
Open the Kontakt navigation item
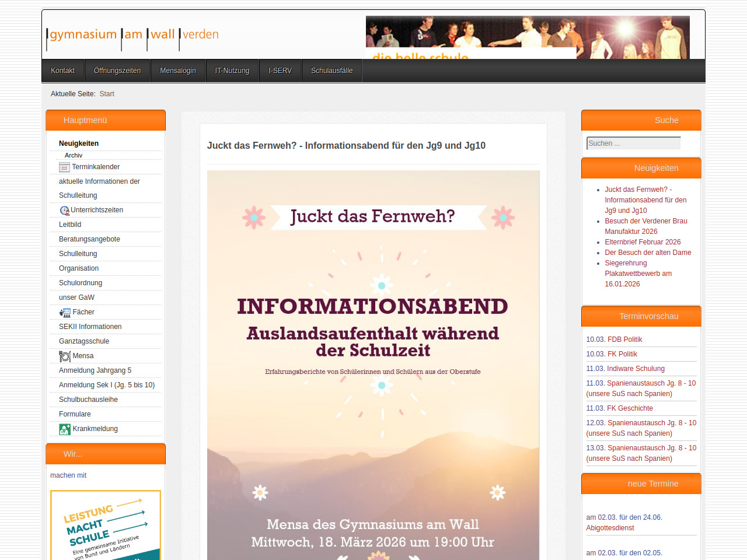tap(62, 71)
